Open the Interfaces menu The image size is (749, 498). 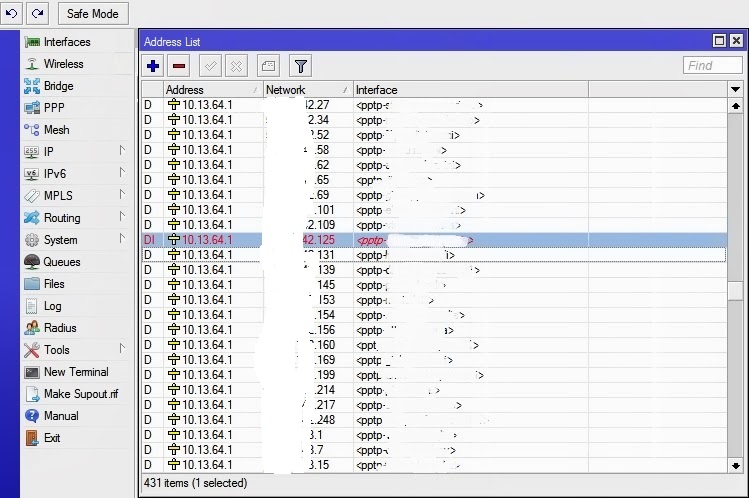pyautogui.click(x=67, y=42)
